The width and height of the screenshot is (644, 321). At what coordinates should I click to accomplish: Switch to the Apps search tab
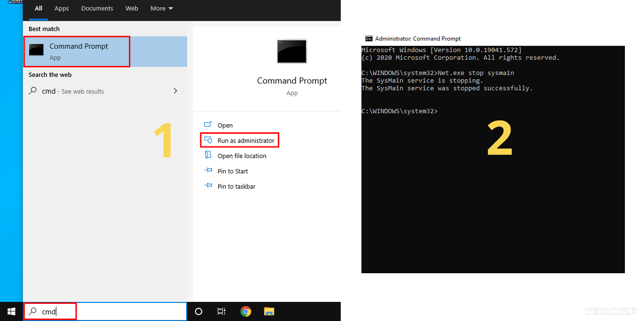pyautogui.click(x=62, y=9)
